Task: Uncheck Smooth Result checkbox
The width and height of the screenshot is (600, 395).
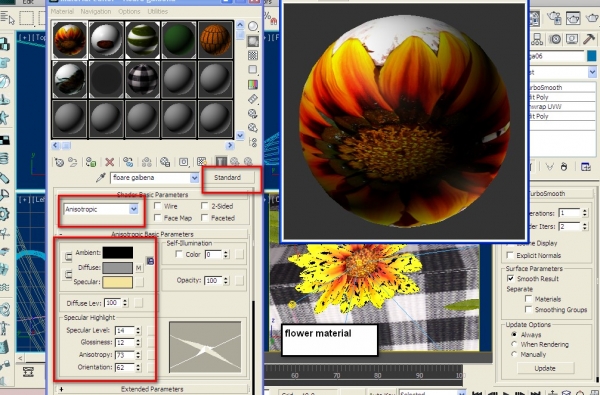Action: pos(510,279)
